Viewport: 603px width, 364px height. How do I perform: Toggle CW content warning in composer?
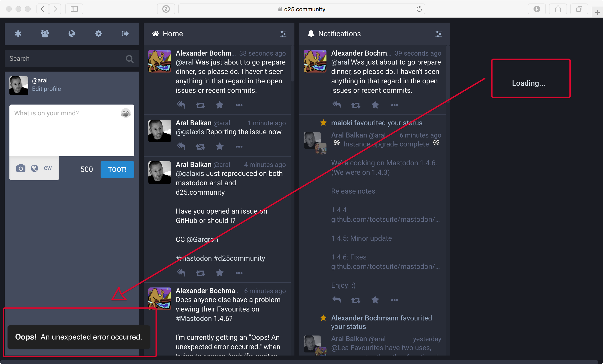(48, 168)
